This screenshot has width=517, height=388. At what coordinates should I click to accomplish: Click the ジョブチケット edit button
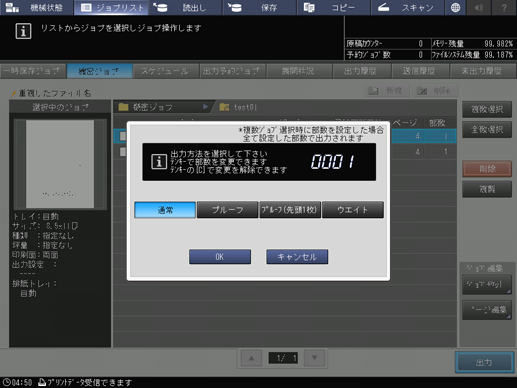487,284
